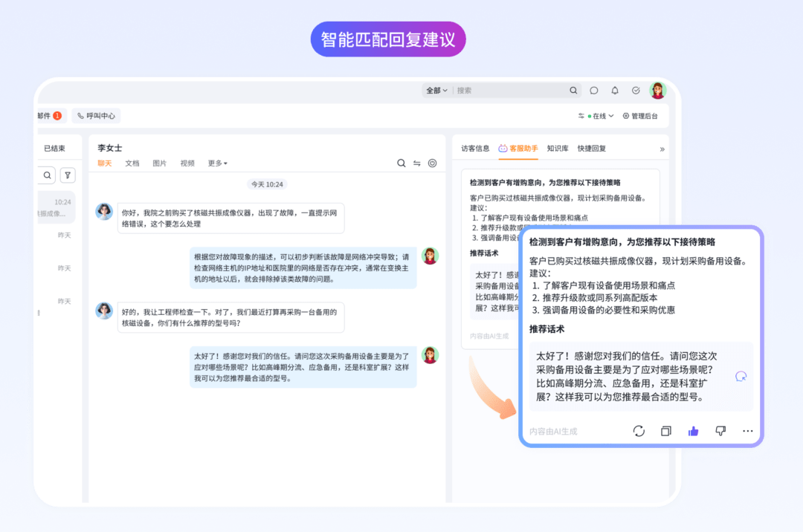Open the three-dot more options on suggestion card

tap(747, 431)
